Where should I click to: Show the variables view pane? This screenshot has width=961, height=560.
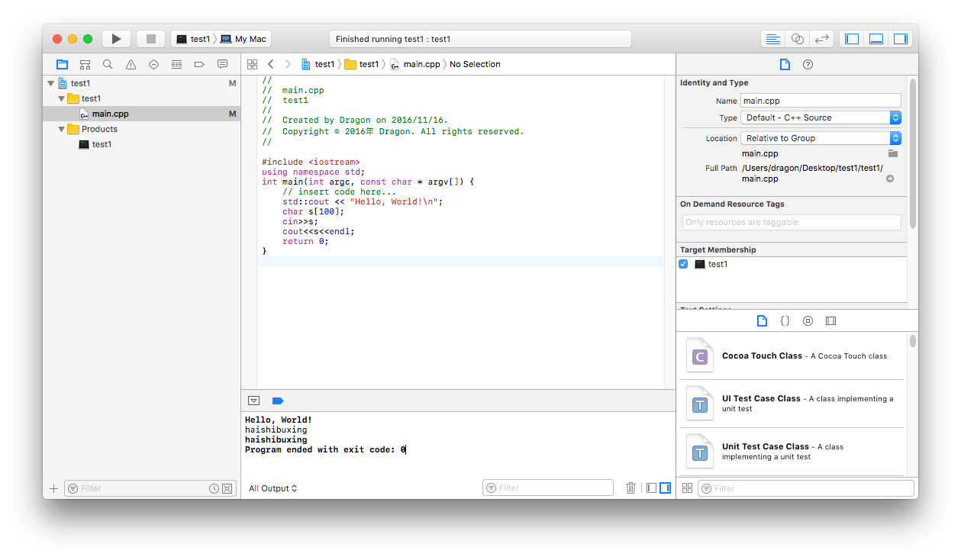(x=651, y=488)
